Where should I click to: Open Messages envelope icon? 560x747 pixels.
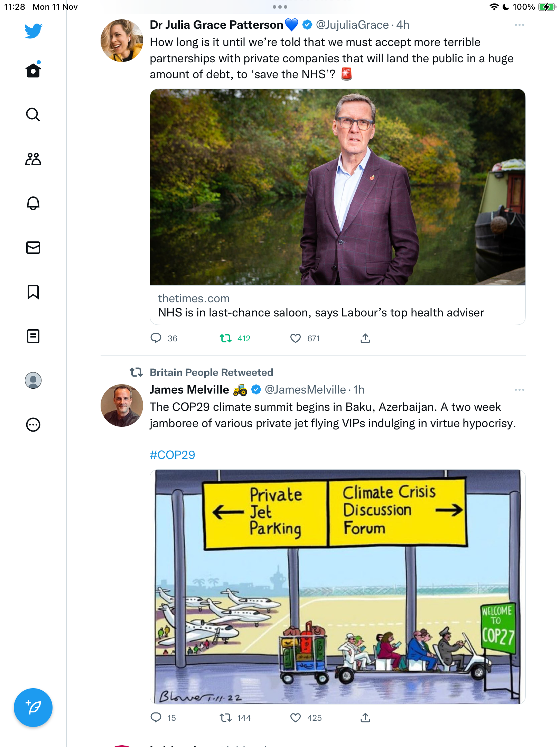33,248
